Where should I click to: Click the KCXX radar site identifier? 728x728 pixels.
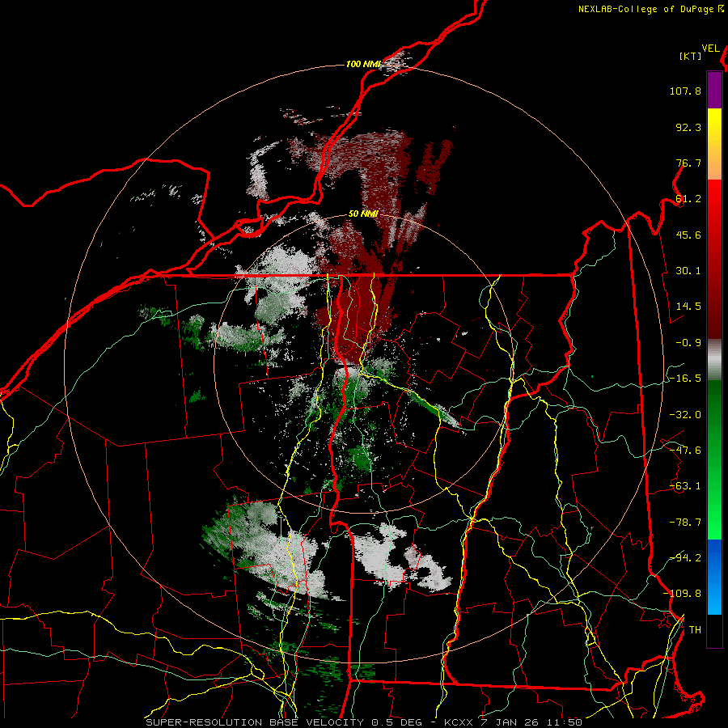tap(460, 722)
